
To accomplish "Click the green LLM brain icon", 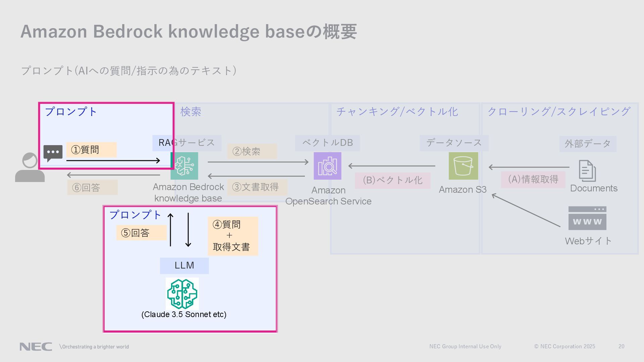I will click(182, 294).
